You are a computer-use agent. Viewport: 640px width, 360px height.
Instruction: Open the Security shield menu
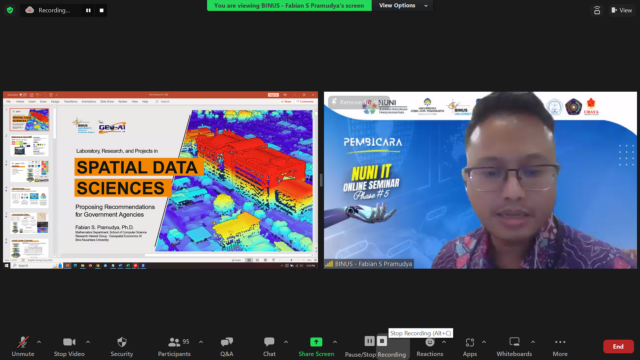[122, 346]
